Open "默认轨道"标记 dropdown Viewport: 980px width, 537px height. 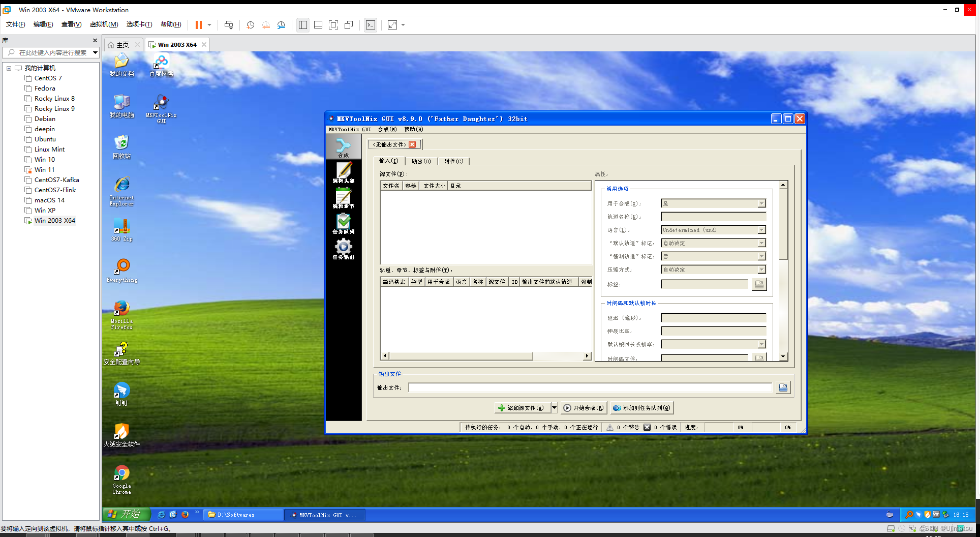pyautogui.click(x=713, y=243)
